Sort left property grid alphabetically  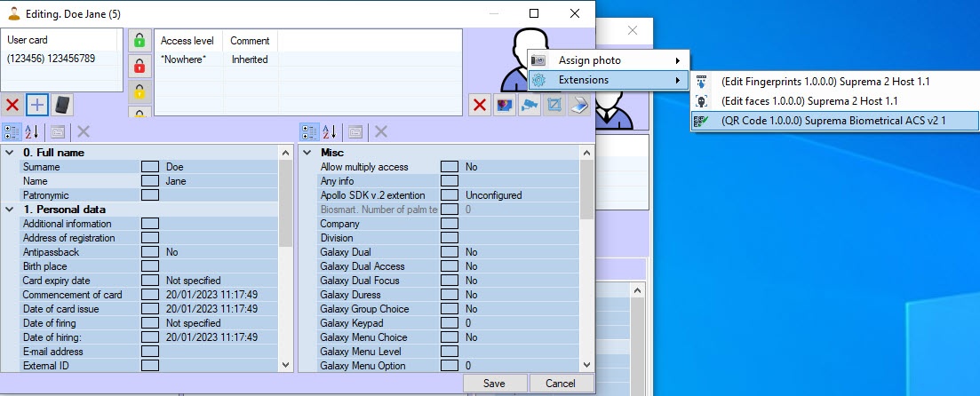tap(33, 131)
